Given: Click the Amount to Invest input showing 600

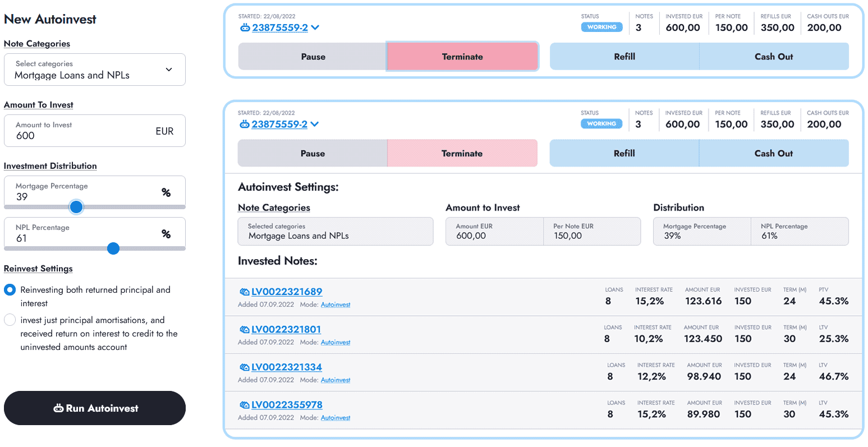Looking at the screenshot, I should [95, 131].
